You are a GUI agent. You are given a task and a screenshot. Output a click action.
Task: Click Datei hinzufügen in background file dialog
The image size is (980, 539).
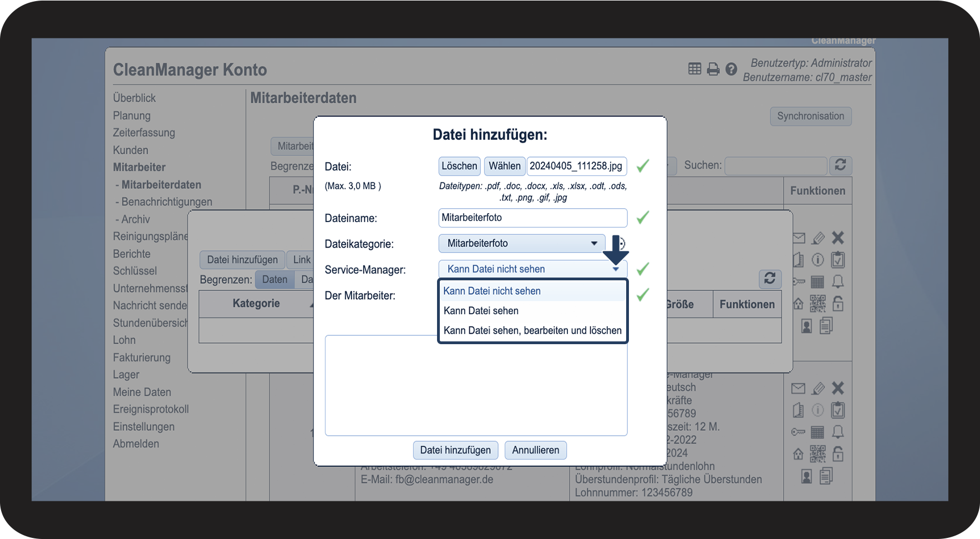242,260
